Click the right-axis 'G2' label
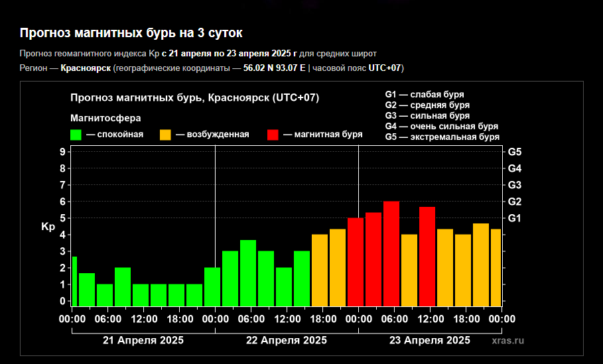Screen dimensions: 603x364 (515, 202)
